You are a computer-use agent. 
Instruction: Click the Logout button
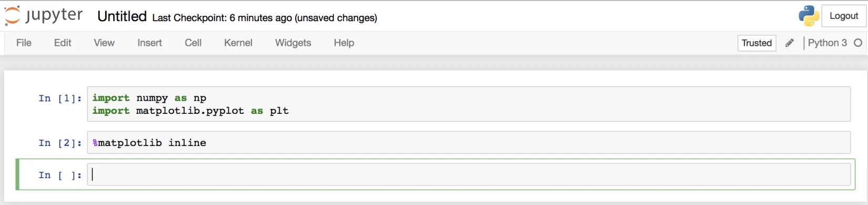coord(844,16)
